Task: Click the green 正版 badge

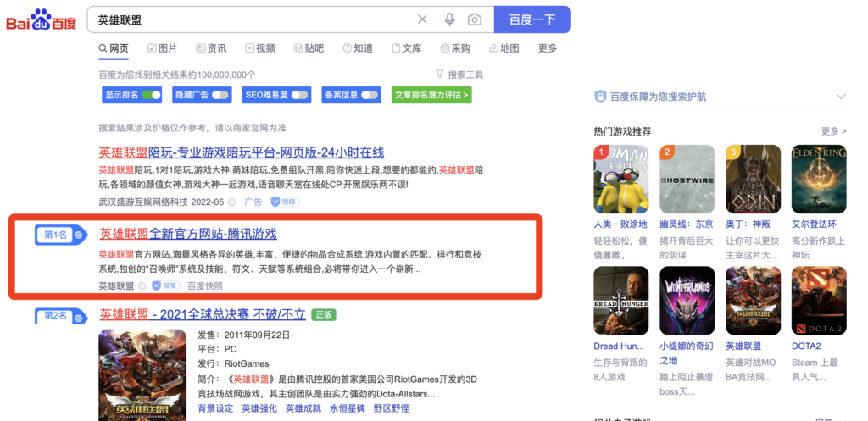Action: tap(324, 315)
